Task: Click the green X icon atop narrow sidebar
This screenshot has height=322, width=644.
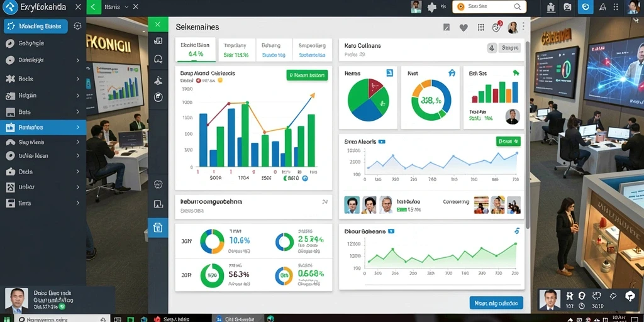Action: (x=158, y=25)
